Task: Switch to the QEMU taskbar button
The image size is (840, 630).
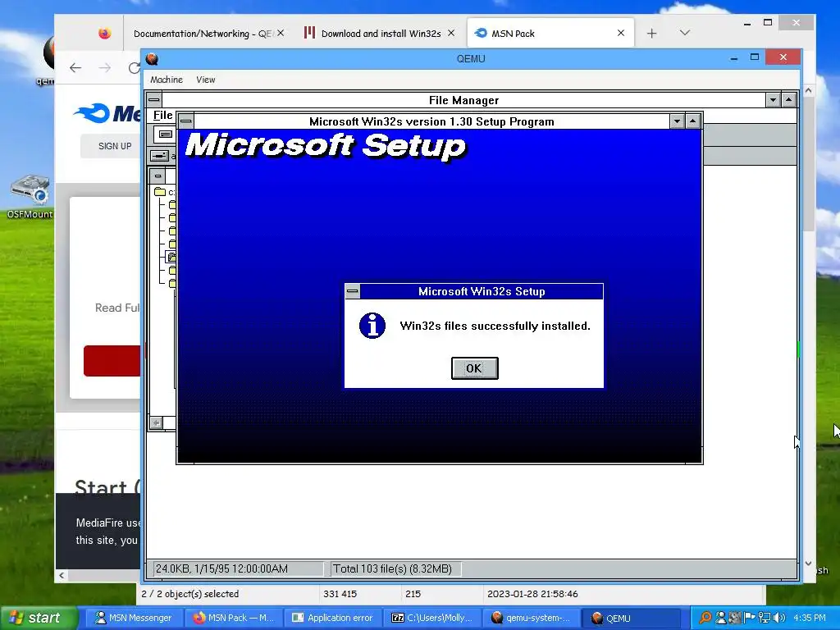Action: 632,618
